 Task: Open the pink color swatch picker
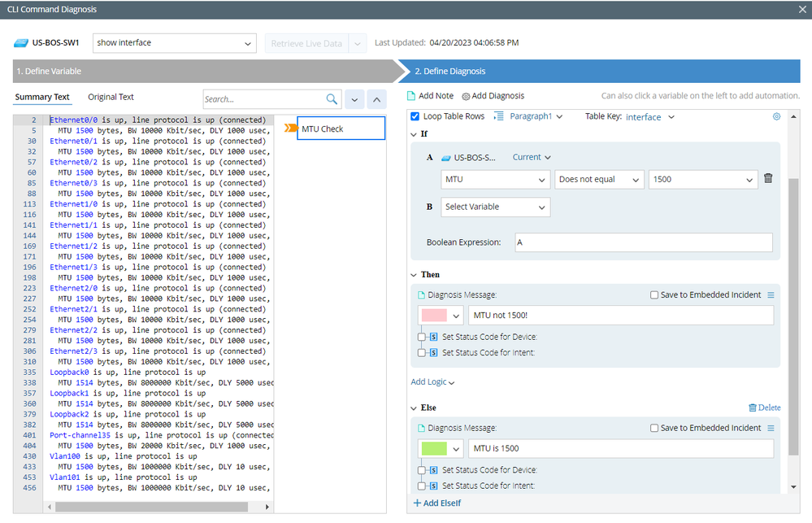click(x=440, y=316)
